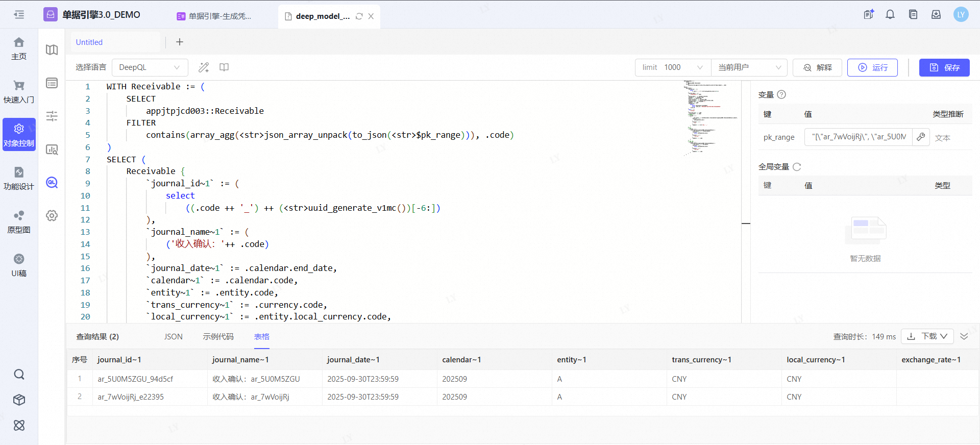Switch to the 示例代码 tab
The height and width of the screenshot is (445, 980).
pos(218,337)
